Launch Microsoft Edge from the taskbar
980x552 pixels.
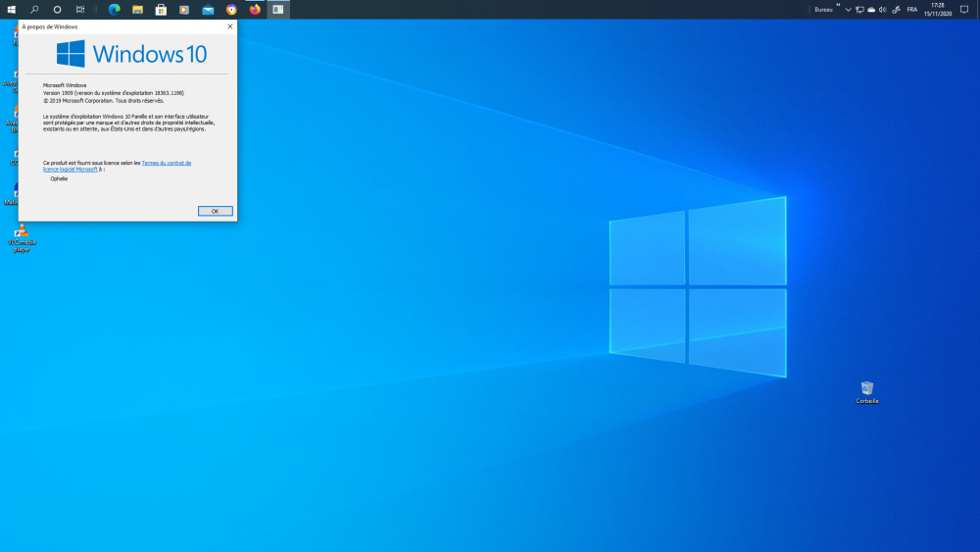(x=115, y=10)
